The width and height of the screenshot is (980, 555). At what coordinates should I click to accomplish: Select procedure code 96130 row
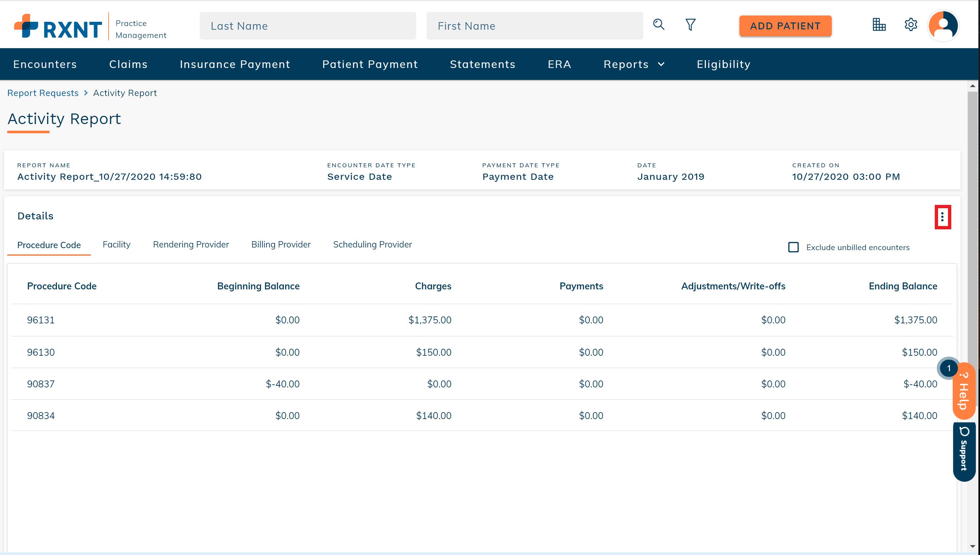click(482, 352)
